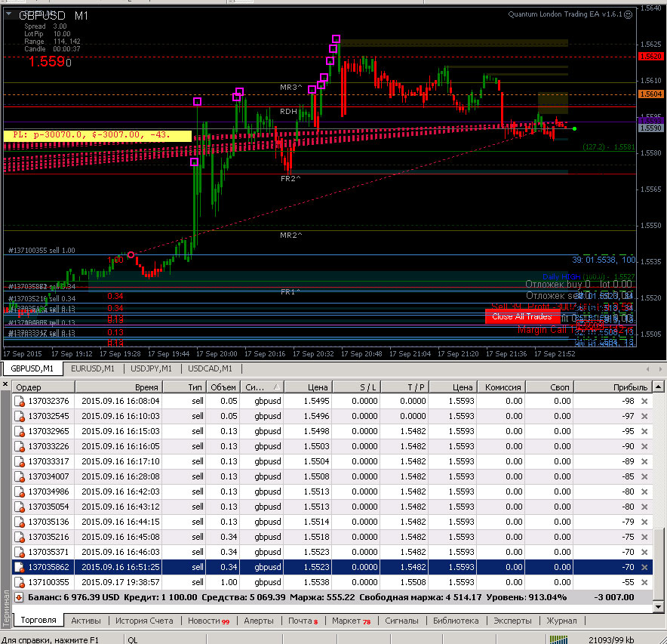The width and height of the screenshot is (667, 644).
Task: Close order 137035054 with its X
Action: point(644,507)
